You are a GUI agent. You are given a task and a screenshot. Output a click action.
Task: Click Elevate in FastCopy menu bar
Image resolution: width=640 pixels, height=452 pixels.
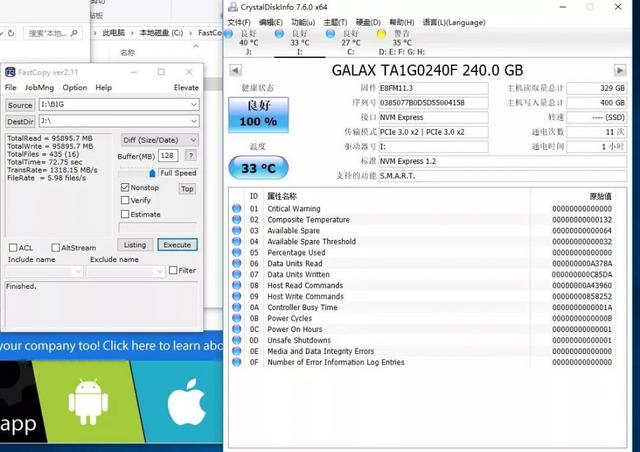click(x=186, y=87)
